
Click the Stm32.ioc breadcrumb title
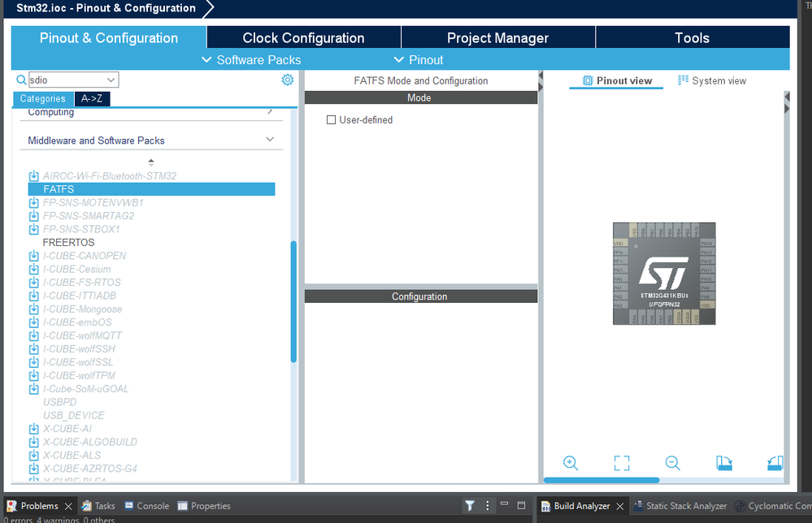coord(106,8)
